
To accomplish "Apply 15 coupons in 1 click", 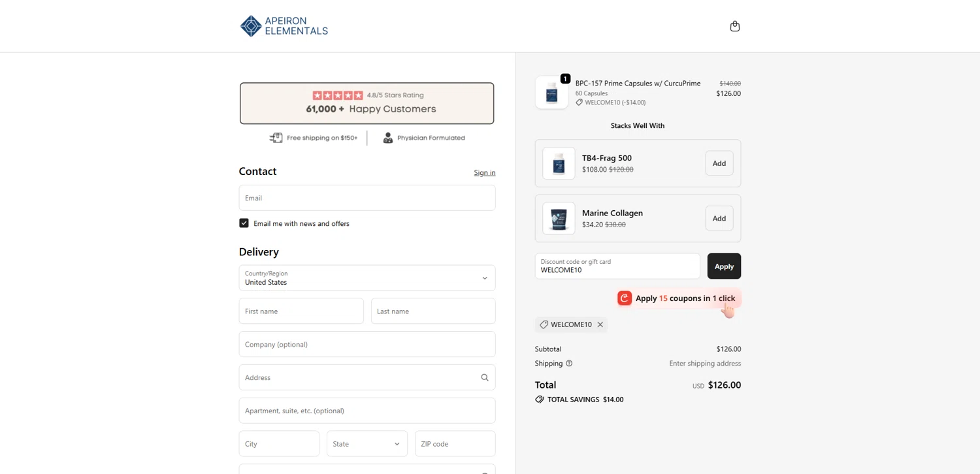I will (x=679, y=298).
